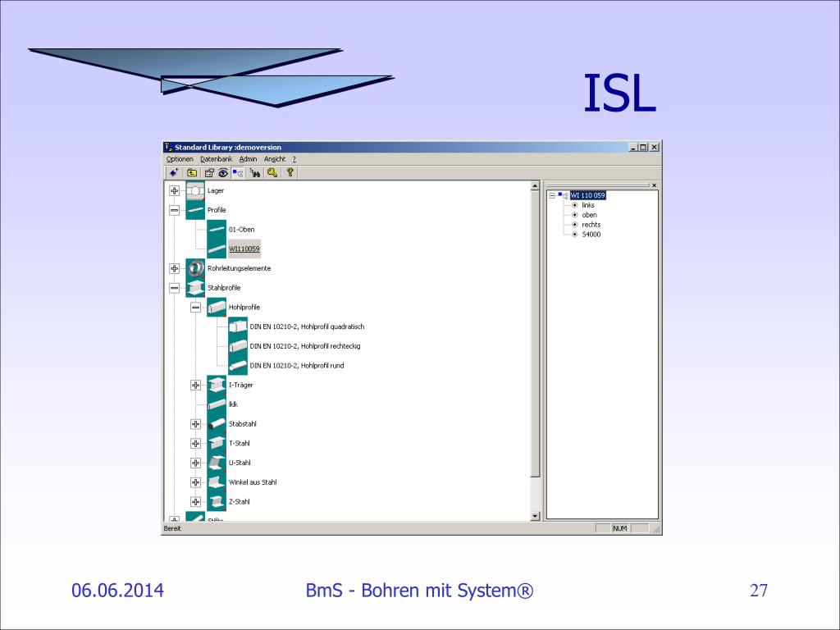The height and width of the screenshot is (630, 840).
Task: Collapse the WI 110 059 node
Action: (x=552, y=195)
